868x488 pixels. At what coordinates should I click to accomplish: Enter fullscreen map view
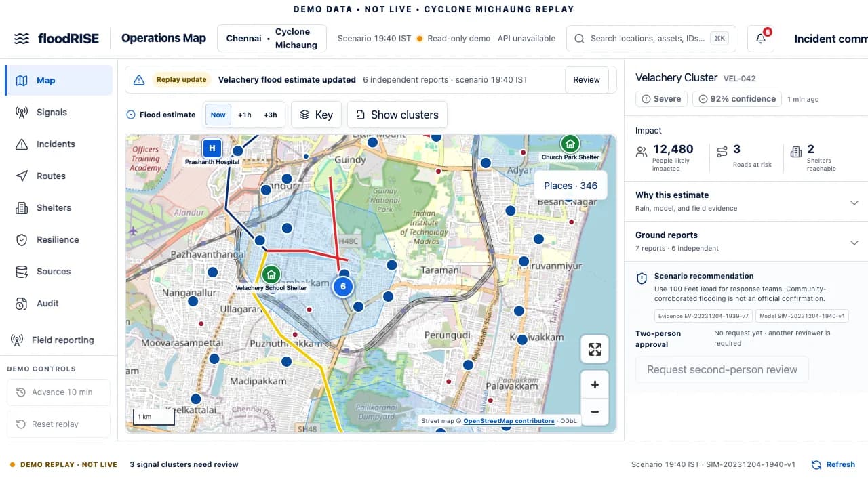tap(595, 349)
